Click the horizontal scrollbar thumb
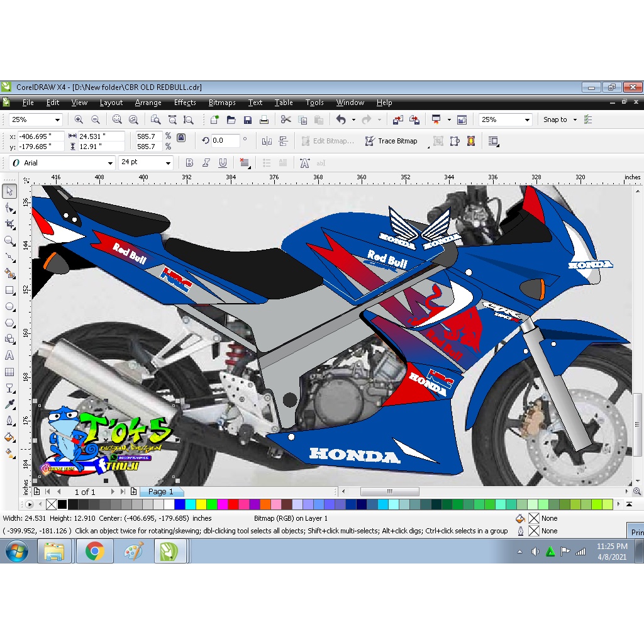Image resolution: width=644 pixels, height=644 pixels. click(x=390, y=491)
